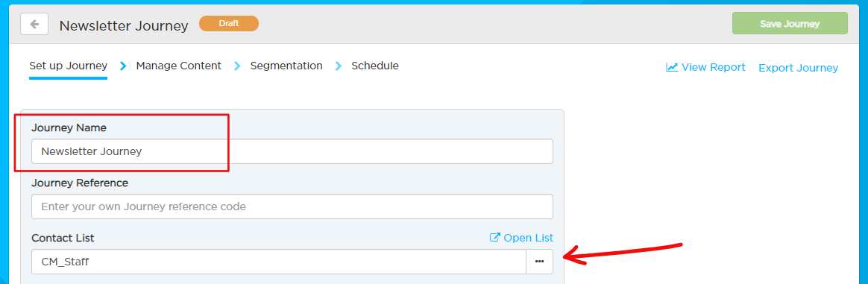The height and width of the screenshot is (284, 868).
Task: Click the Export Journey link
Action: 798,68
